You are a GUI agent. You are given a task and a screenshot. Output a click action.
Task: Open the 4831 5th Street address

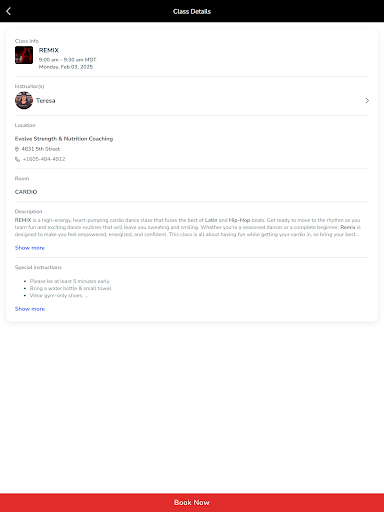41,149
